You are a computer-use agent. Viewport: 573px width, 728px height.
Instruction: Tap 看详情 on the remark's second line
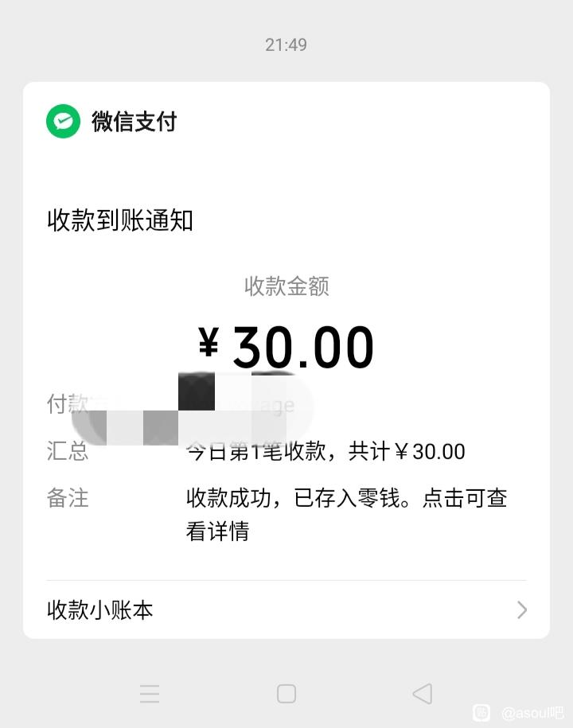pyautogui.click(x=217, y=531)
